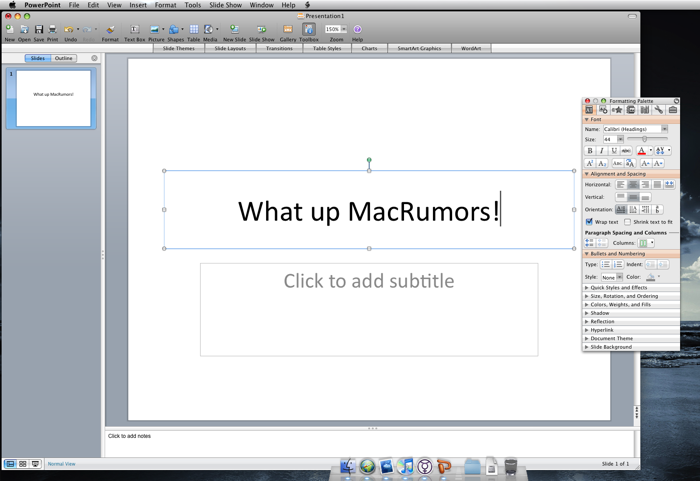The width and height of the screenshot is (700, 481).
Task: Toggle strikethrough formatting in the Font section
Action: coord(626,151)
